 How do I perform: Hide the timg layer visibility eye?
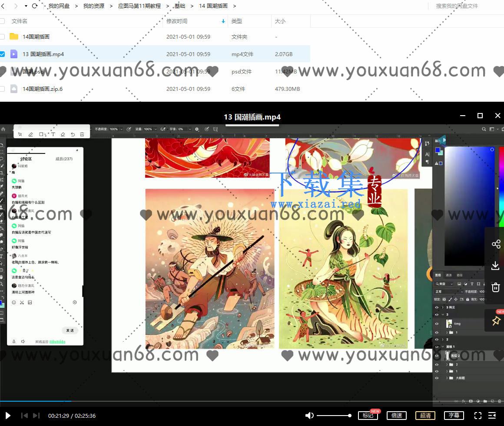pos(437,324)
